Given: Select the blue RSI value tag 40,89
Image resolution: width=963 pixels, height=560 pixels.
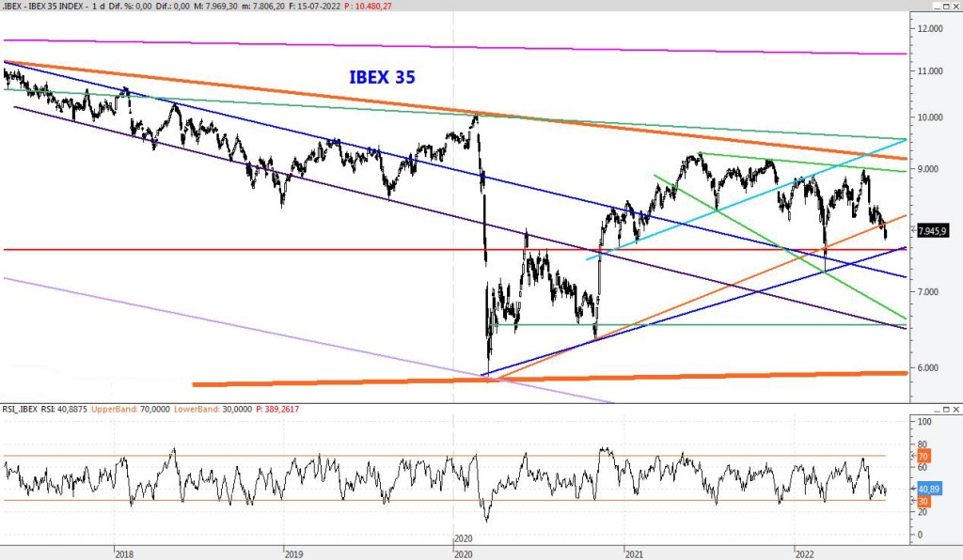Looking at the screenshot, I should pos(928,490).
